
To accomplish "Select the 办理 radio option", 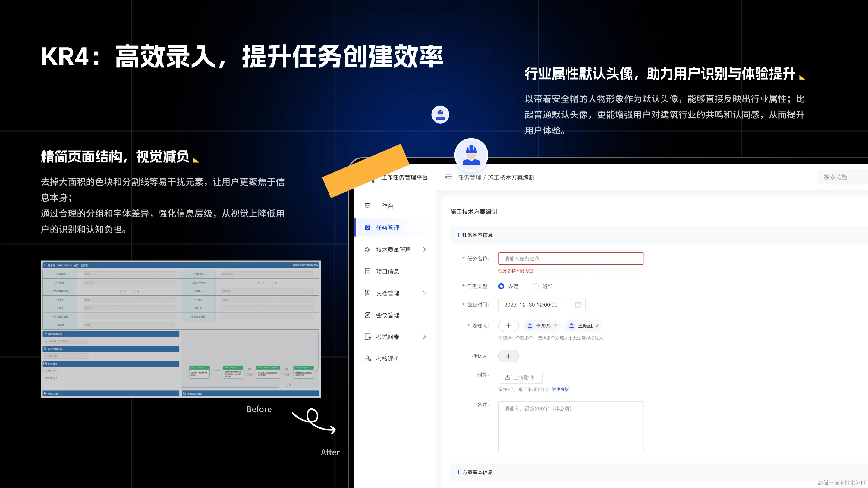I will (x=502, y=286).
